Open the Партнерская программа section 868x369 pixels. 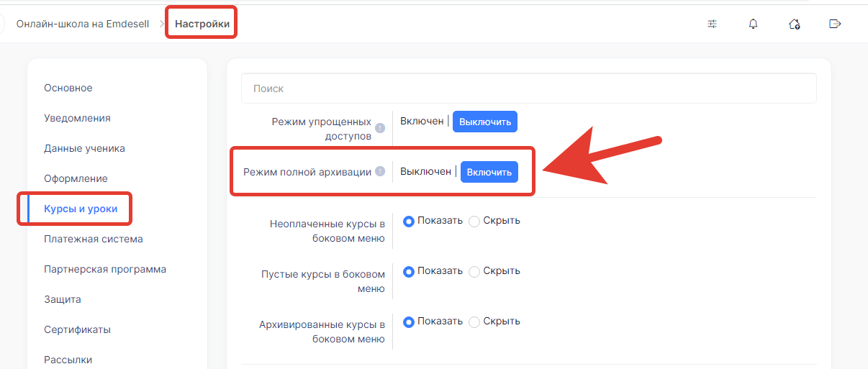105,269
